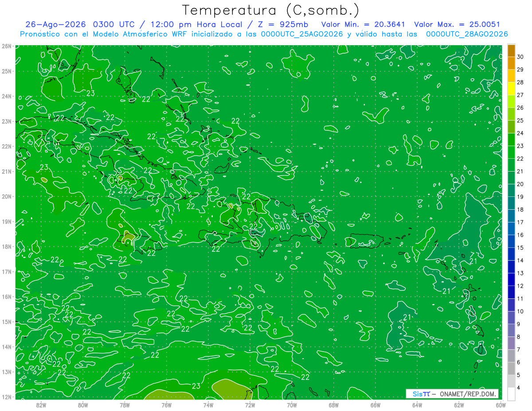Click the color scale label '4'
The width and height of the screenshot is (532, 411).
point(518,388)
